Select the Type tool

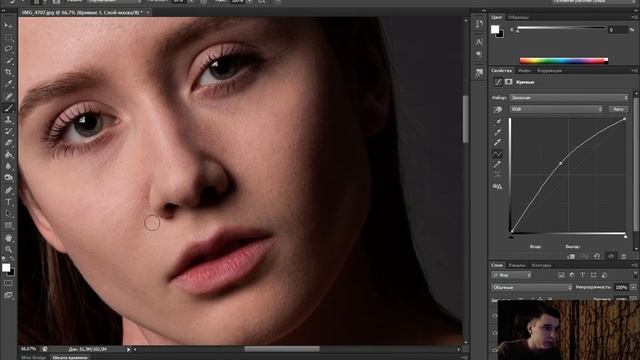pyautogui.click(x=8, y=202)
